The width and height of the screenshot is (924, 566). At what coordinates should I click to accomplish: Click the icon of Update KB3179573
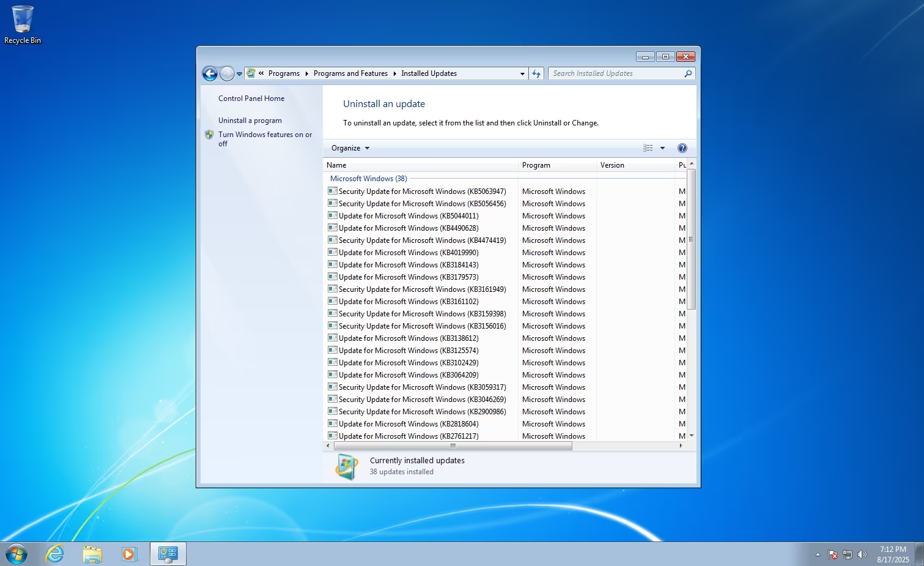tap(333, 277)
